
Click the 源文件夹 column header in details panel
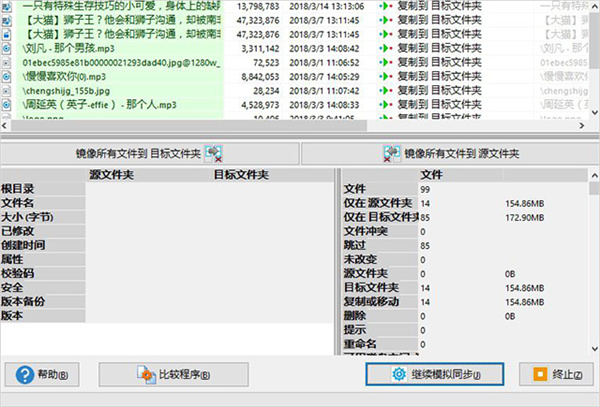click(111, 175)
